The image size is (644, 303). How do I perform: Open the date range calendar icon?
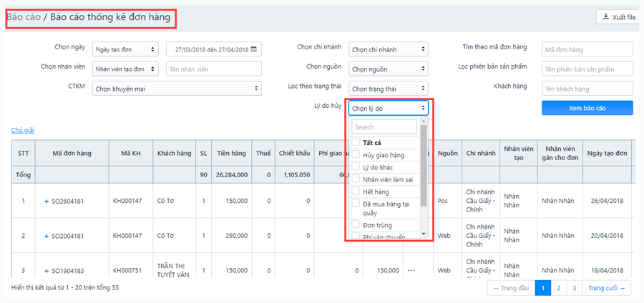point(254,49)
